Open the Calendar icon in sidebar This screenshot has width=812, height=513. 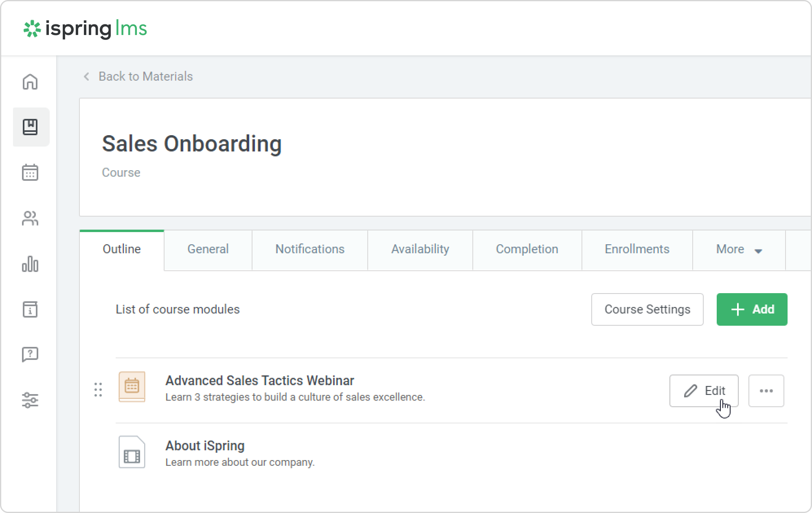[x=30, y=172]
